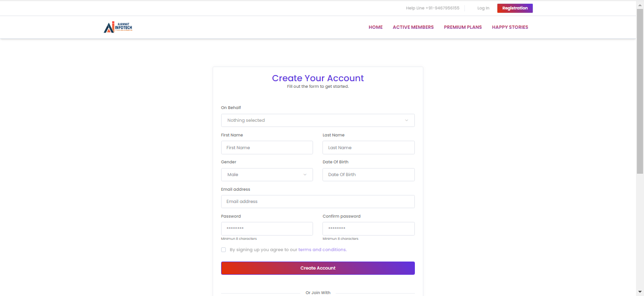Open the terms and conditions link
This screenshot has height=296, width=644.
point(322,250)
